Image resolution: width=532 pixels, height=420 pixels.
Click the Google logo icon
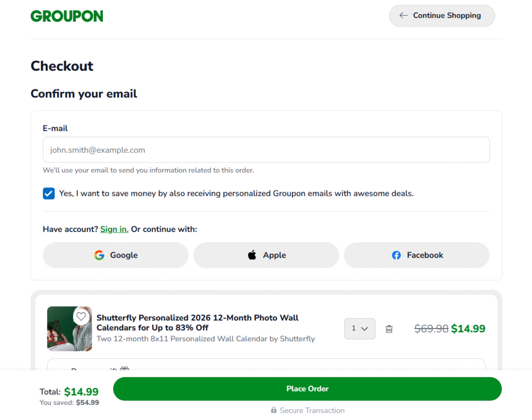pyautogui.click(x=99, y=255)
